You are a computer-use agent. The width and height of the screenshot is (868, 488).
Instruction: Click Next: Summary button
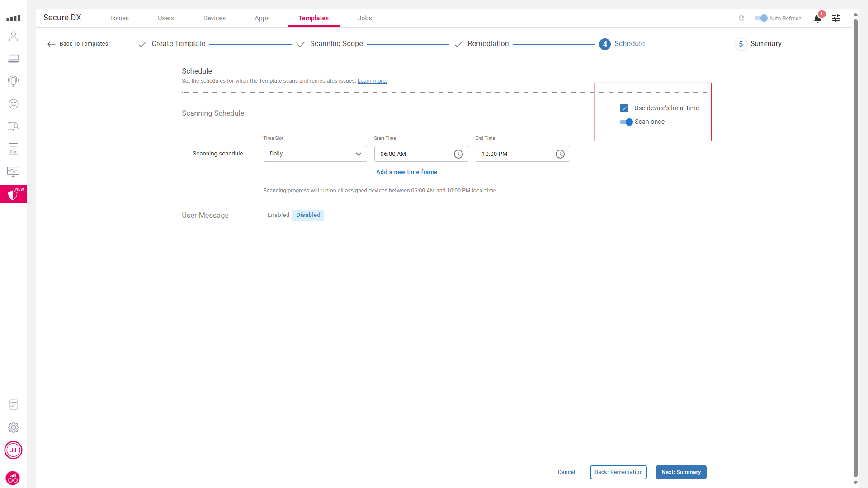point(681,472)
